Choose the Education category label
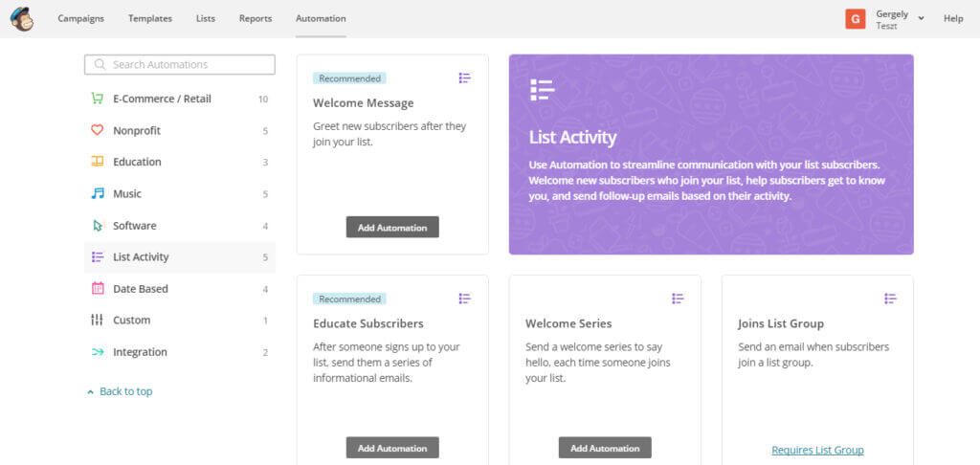This screenshot has width=980, height=465. tap(137, 162)
